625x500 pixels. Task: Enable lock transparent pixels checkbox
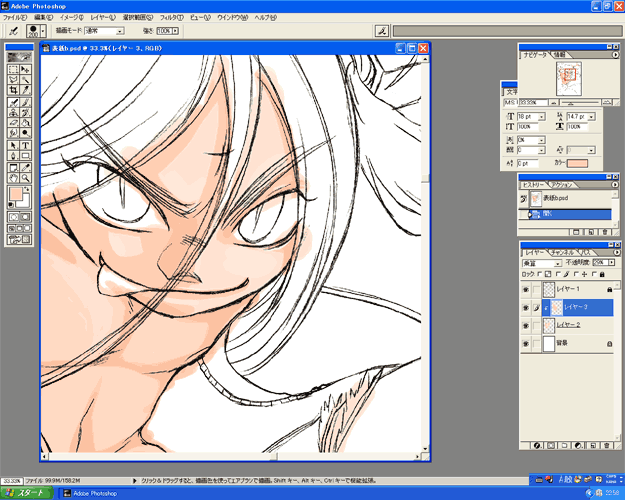click(x=540, y=274)
